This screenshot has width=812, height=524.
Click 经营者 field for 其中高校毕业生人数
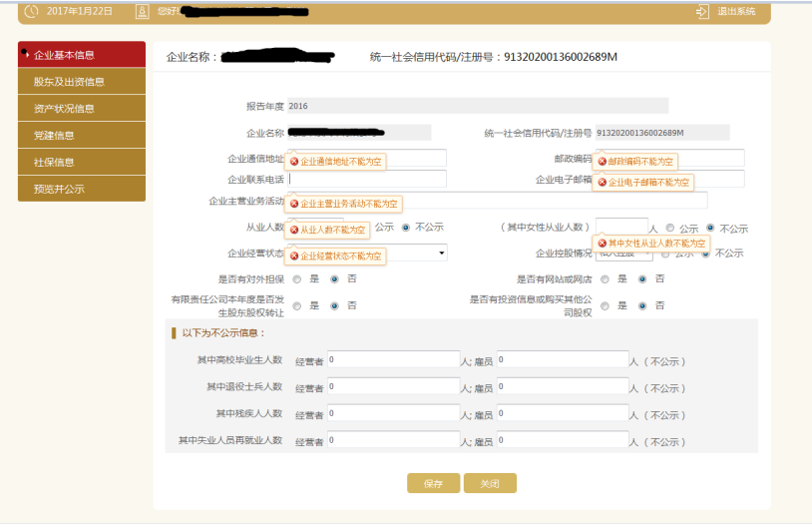coord(393,359)
